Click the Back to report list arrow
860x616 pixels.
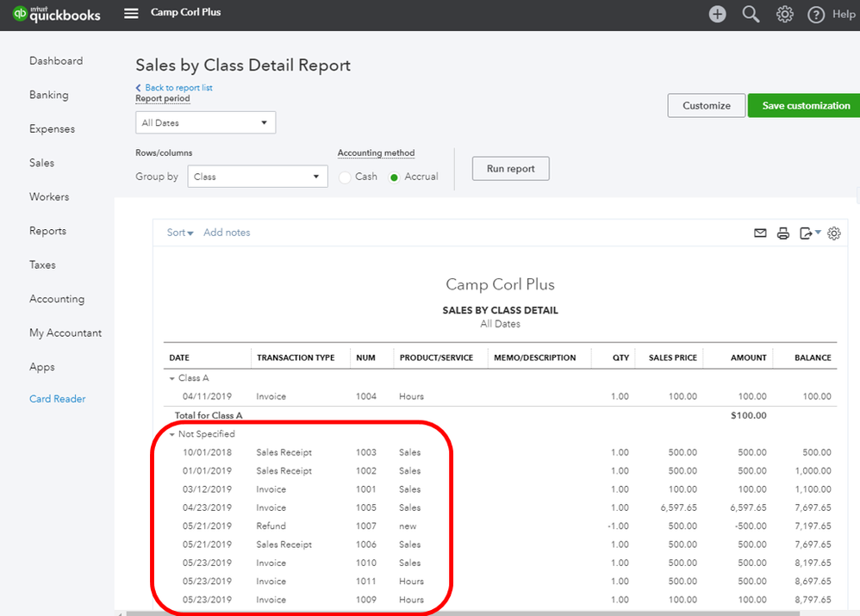(138, 88)
